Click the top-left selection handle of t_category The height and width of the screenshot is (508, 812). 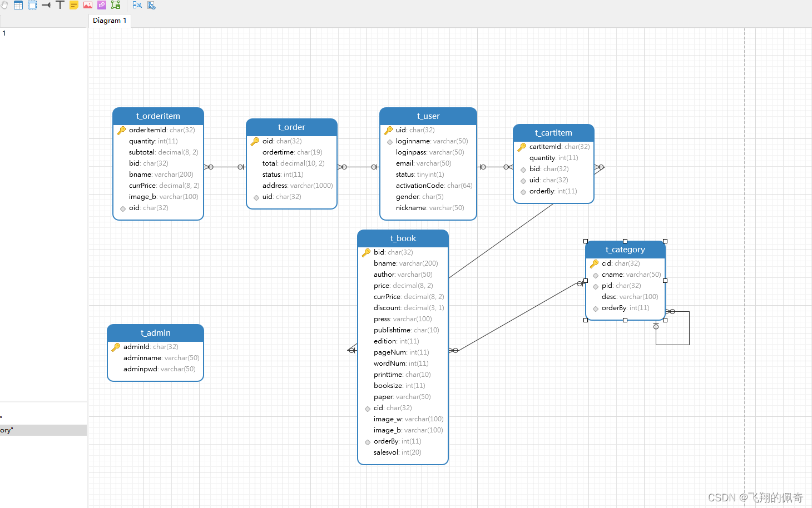coord(586,241)
